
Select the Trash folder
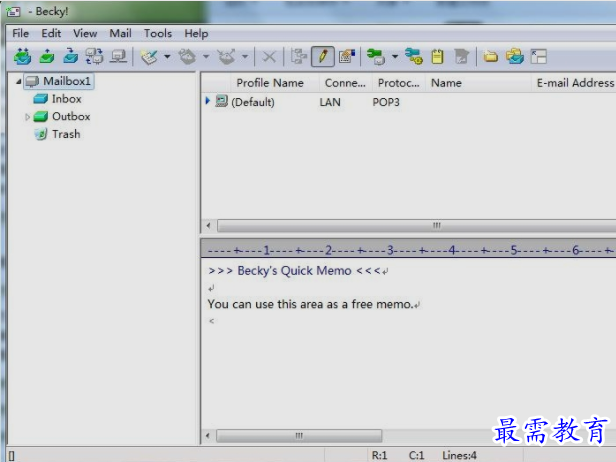[66, 134]
